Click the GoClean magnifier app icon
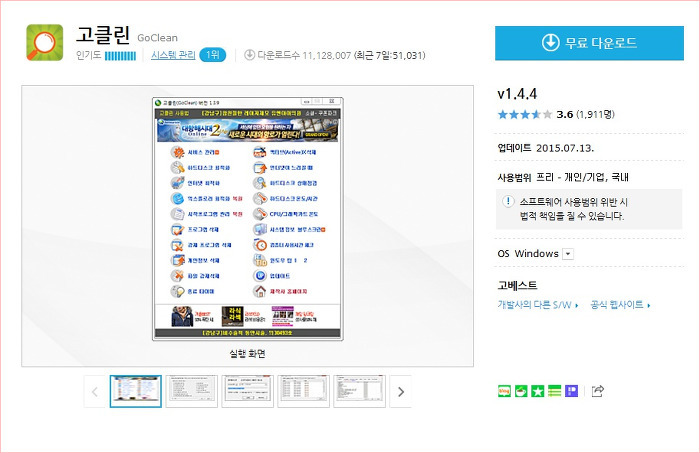The image size is (700, 453). [x=45, y=42]
